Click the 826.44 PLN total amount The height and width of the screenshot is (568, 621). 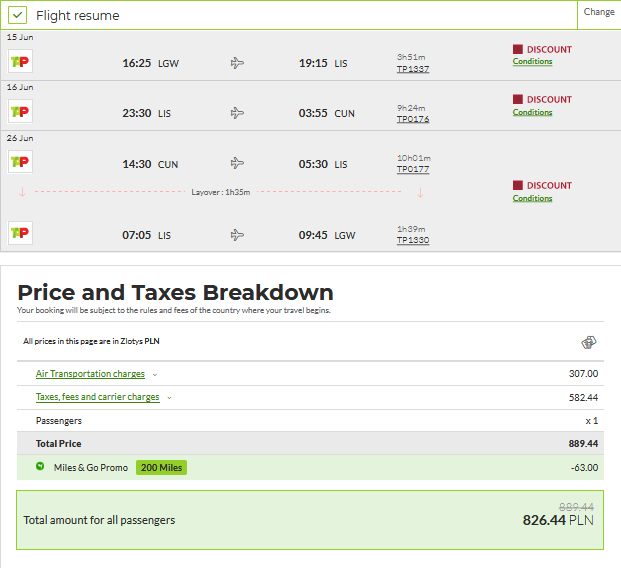[x=558, y=520]
